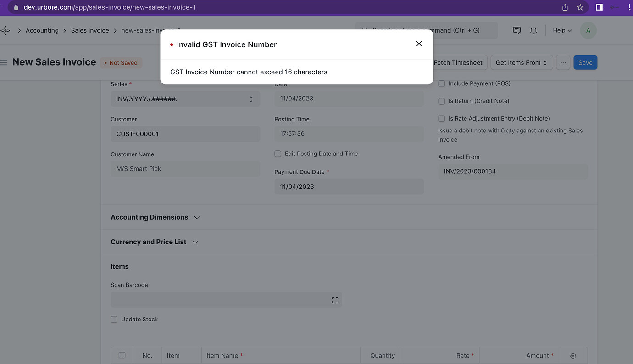
Task: Click the user avatar
Action: pyautogui.click(x=588, y=30)
